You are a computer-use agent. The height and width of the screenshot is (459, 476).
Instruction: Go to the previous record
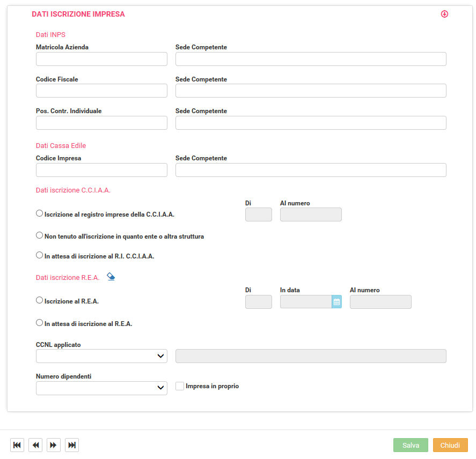(x=35, y=445)
